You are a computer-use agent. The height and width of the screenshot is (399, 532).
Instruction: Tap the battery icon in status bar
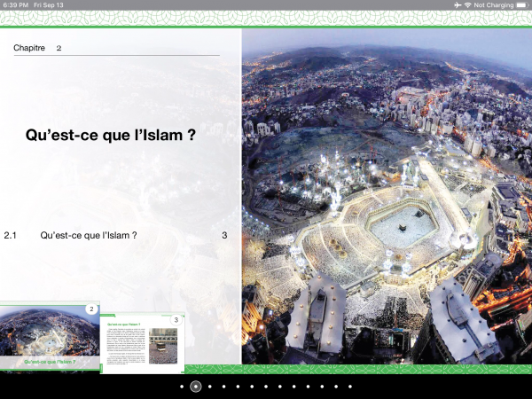(521, 5)
